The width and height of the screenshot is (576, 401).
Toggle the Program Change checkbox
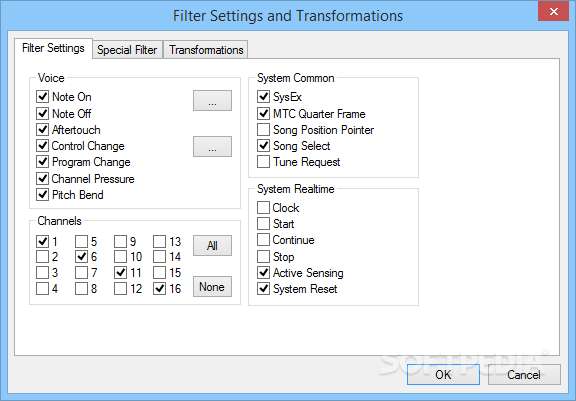coord(43,162)
